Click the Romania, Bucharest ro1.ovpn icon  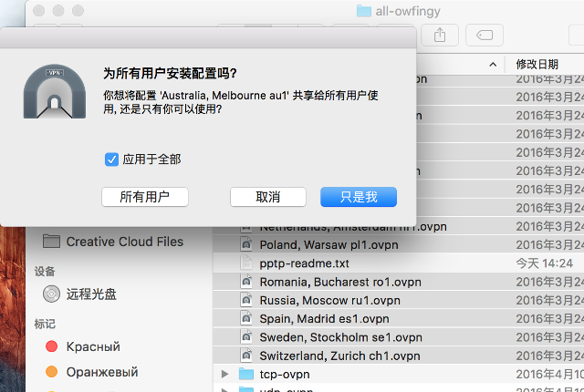tap(246, 282)
